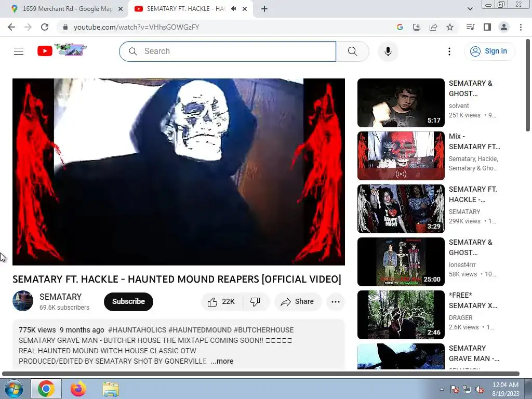Click the horizontal scrollbar at bottom
The width and height of the screenshot is (532, 399).
[x=261, y=374]
